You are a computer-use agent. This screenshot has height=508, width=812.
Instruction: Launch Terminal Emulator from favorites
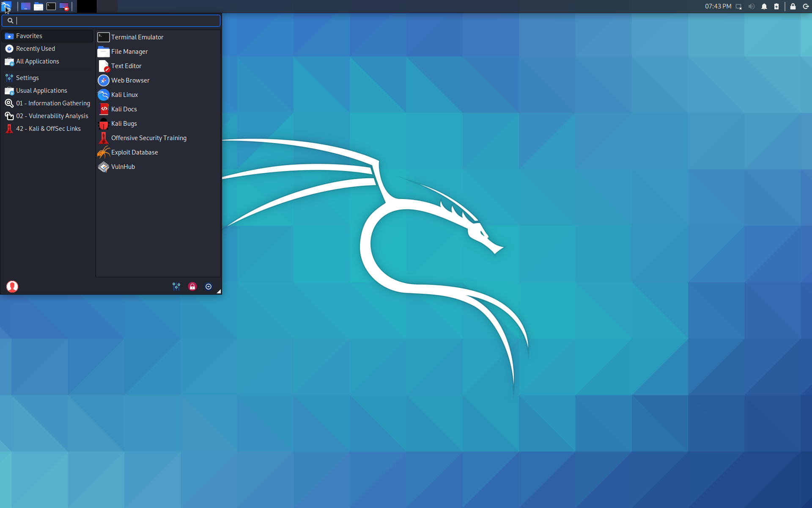pyautogui.click(x=158, y=37)
